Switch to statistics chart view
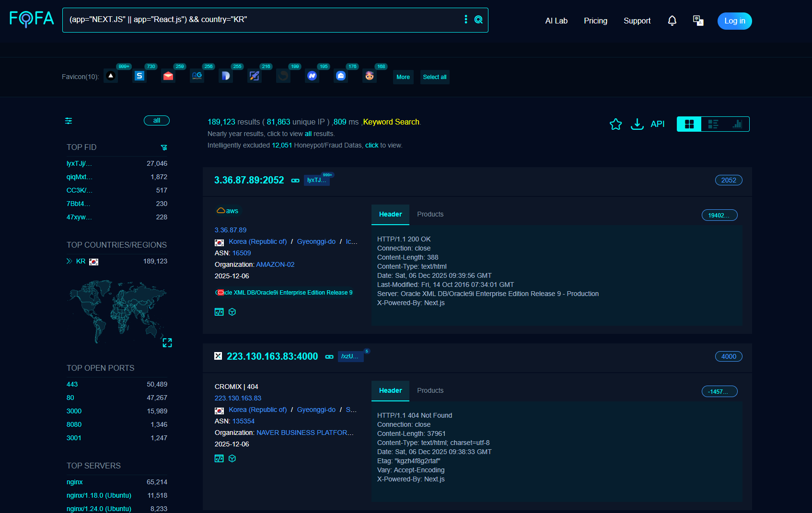The width and height of the screenshot is (812, 513). [x=737, y=124]
